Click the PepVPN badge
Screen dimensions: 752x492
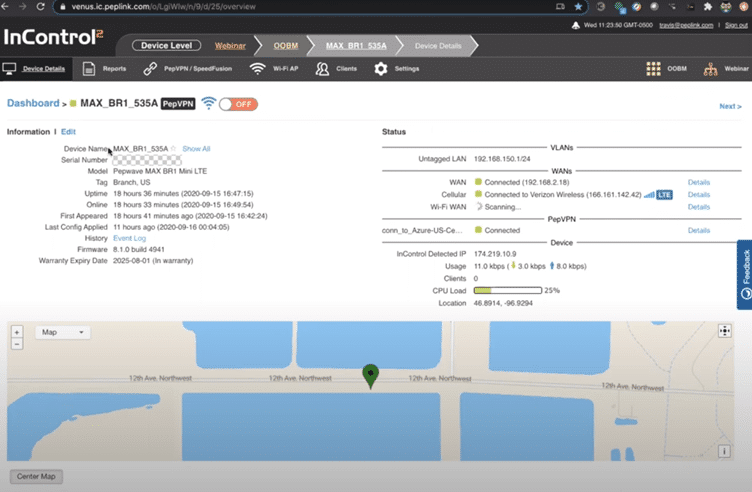(178, 104)
